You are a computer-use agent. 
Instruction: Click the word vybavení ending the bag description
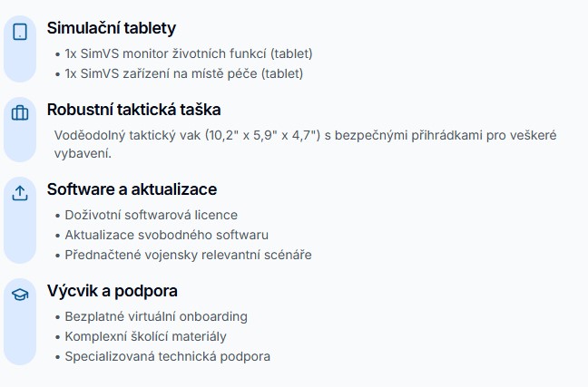(x=83, y=153)
